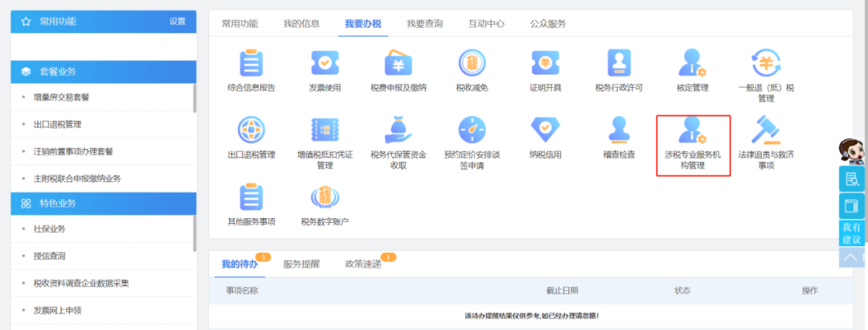Open the 综合信息报告 icon
Screen dimensions: 868x330
[x=252, y=63]
